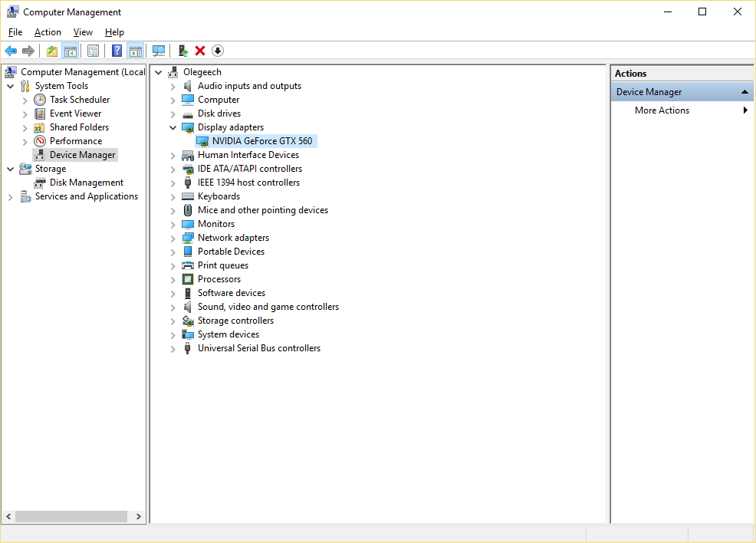
Task: Click the Keyboards icon
Action: point(188,197)
